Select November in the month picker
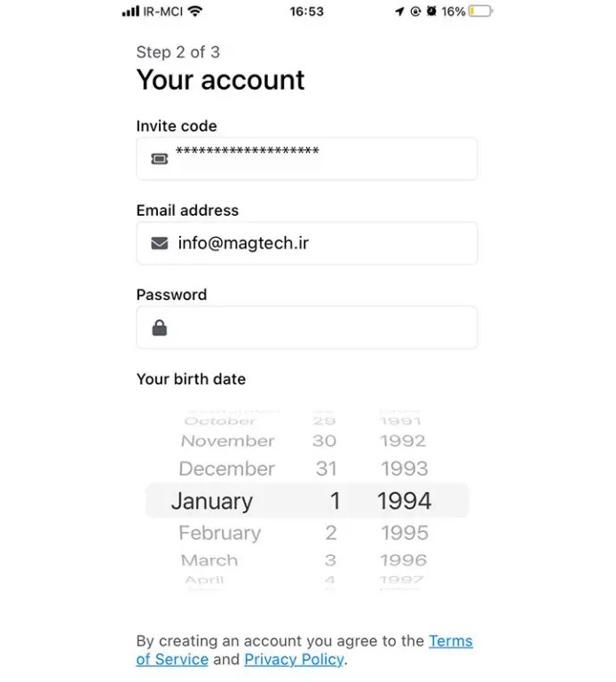The height and width of the screenshot is (682, 616). click(227, 440)
